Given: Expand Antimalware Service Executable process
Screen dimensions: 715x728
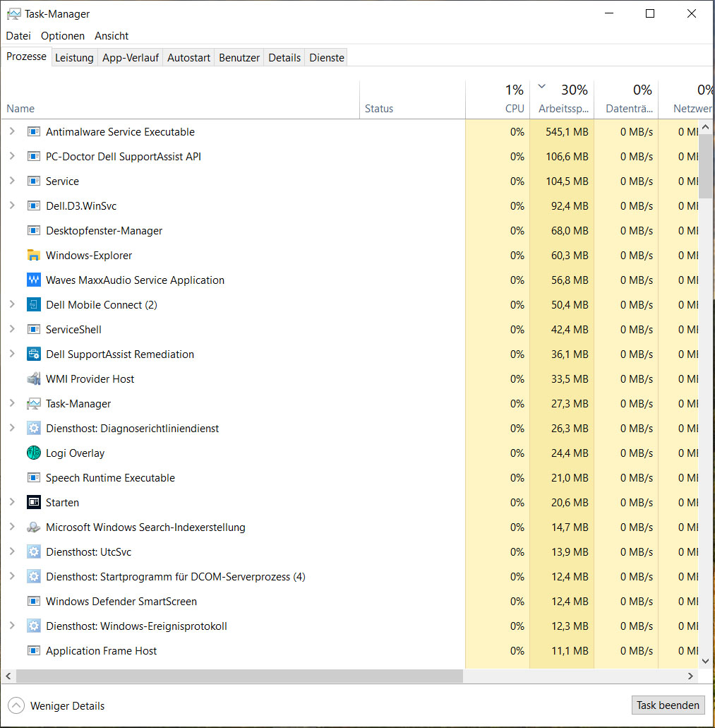Looking at the screenshot, I should click(13, 131).
